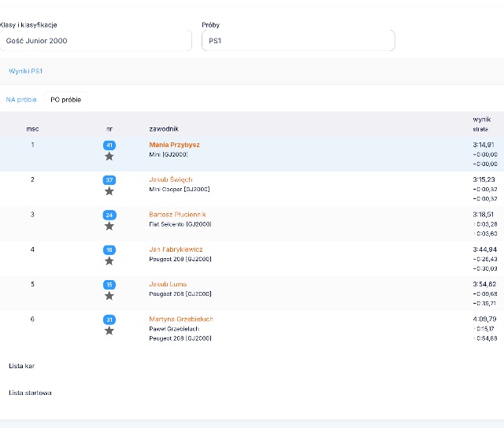Click the Mini Cooper [GJ2000] car text
Viewport: 504px width, 428px height.
tap(180, 189)
